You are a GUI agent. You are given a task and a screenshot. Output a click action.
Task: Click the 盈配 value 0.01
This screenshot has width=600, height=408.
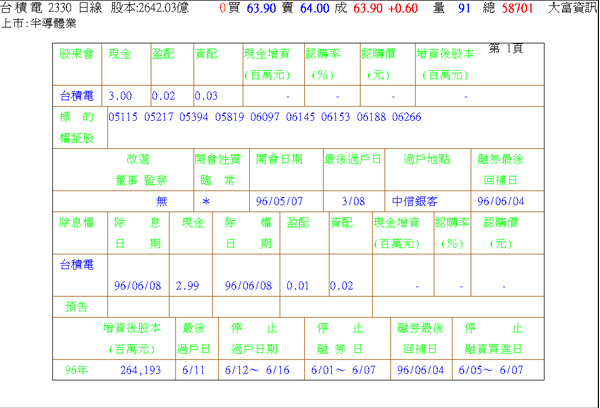[x=297, y=286]
